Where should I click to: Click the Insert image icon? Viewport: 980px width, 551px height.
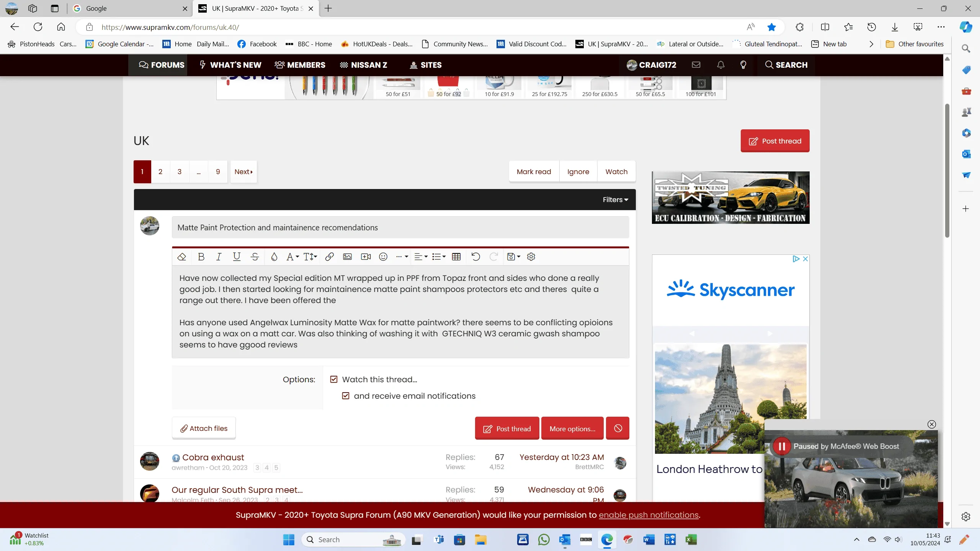tap(347, 257)
